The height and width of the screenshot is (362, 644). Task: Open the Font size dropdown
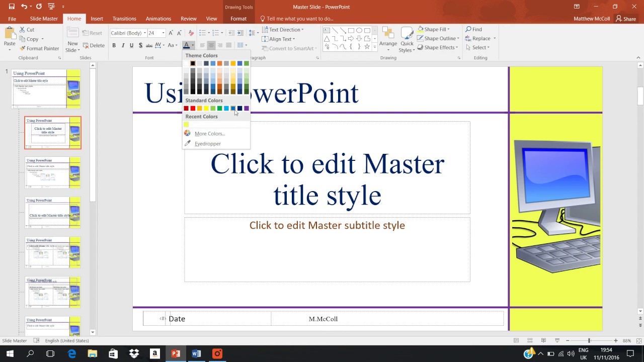tap(163, 33)
